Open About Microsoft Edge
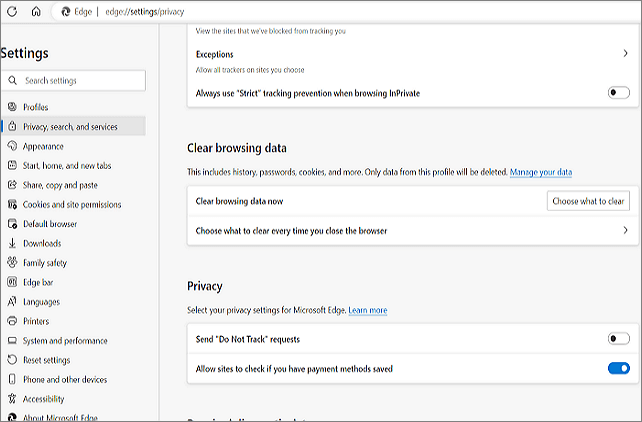This screenshot has width=642, height=422. [60, 417]
